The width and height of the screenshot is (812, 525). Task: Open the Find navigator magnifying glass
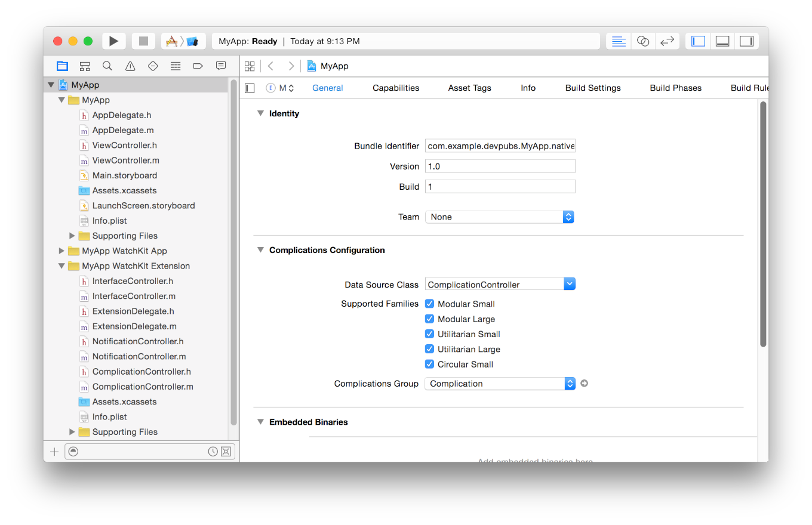[x=107, y=66]
